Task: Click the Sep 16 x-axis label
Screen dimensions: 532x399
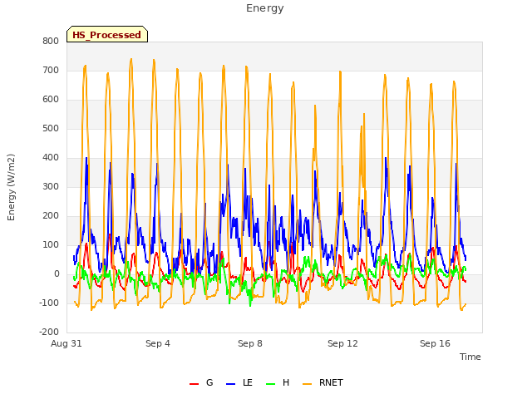Action: [x=435, y=343]
